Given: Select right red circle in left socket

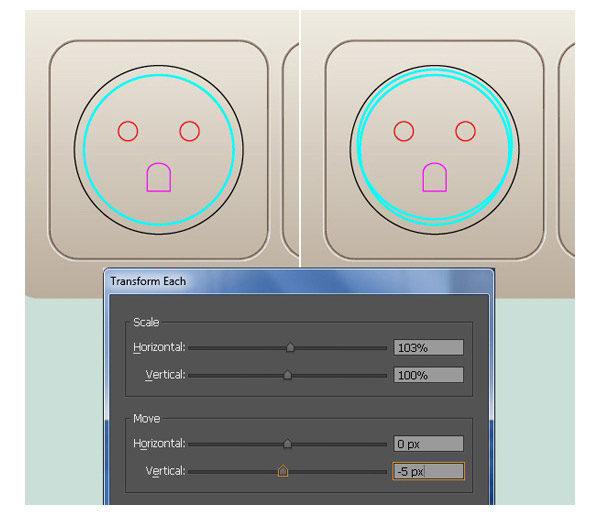Looking at the screenshot, I should 189,131.
